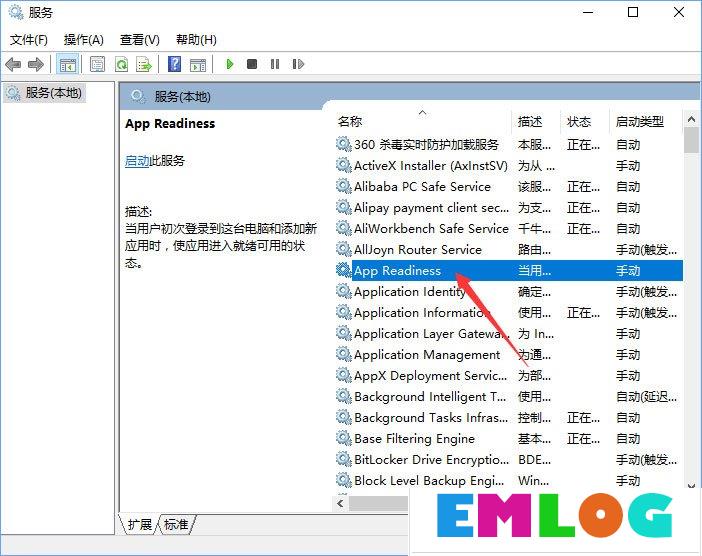Image resolution: width=702 pixels, height=556 pixels.
Task: Open the 帮助(H) menu
Action: coord(196,40)
